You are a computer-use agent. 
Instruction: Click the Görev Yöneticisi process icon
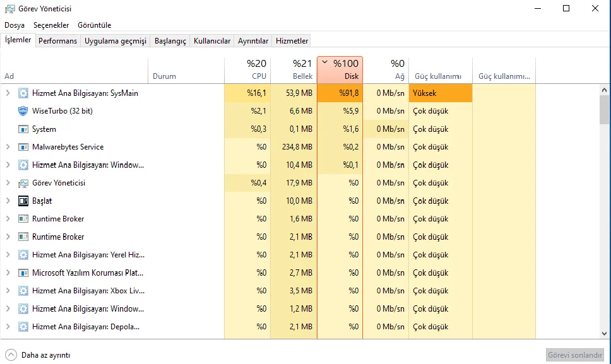tap(23, 183)
